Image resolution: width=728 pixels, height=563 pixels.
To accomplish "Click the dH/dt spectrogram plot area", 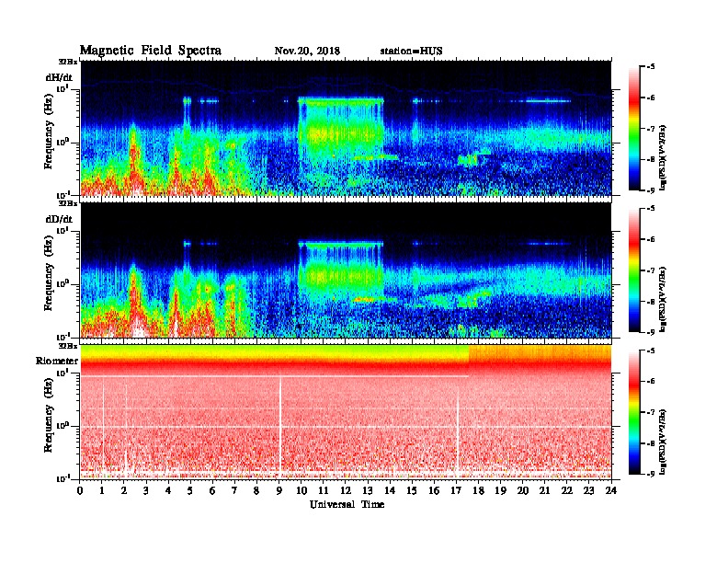I will [346, 128].
